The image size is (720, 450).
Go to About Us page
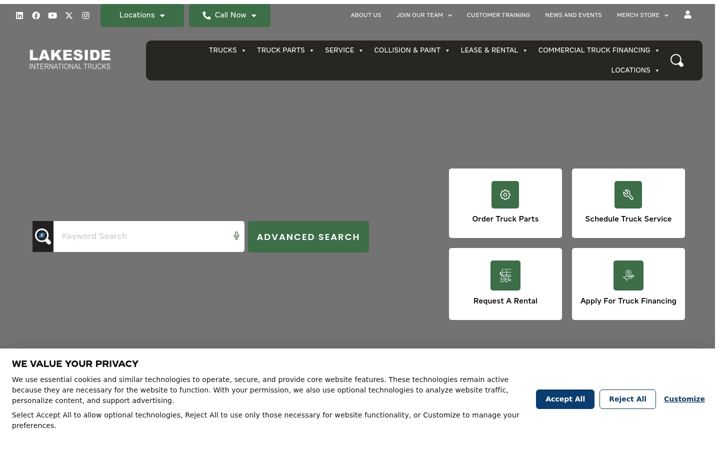(x=366, y=15)
